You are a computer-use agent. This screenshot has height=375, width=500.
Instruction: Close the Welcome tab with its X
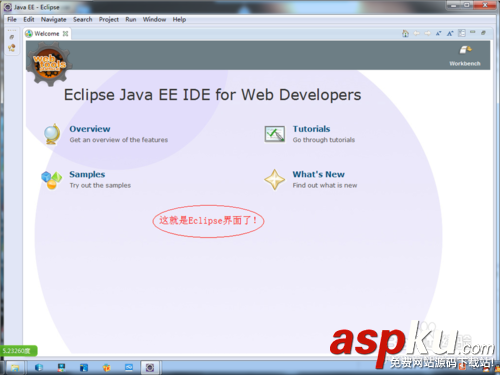(x=65, y=34)
